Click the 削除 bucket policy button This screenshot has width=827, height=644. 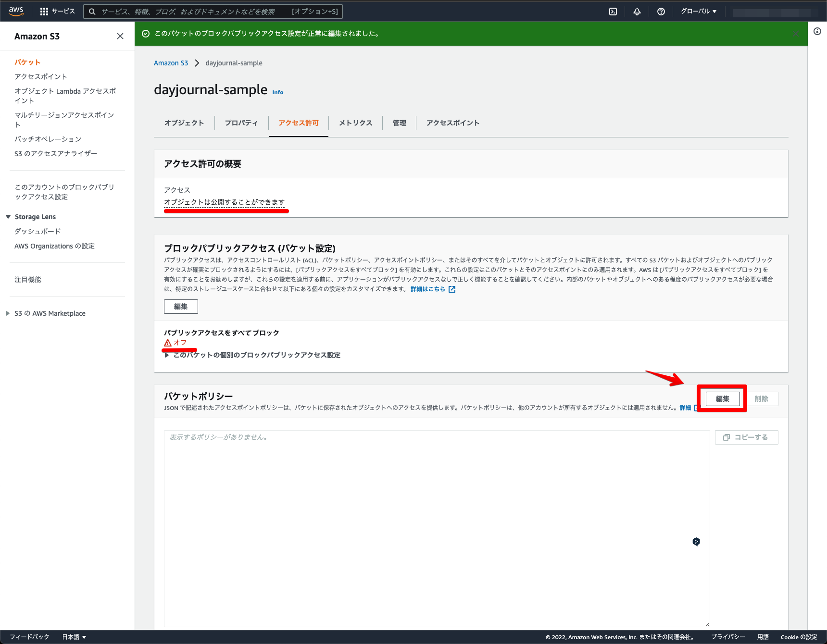point(761,399)
